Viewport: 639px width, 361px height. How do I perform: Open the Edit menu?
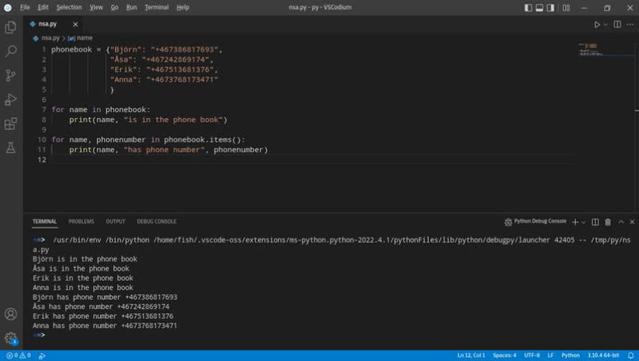point(43,7)
